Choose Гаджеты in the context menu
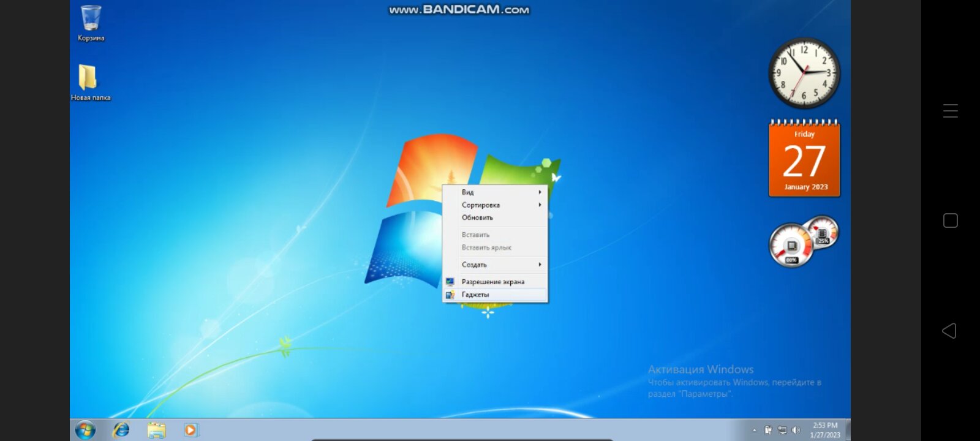This screenshot has height=441, width=980. pyautogui.click(x=495, y=295)
